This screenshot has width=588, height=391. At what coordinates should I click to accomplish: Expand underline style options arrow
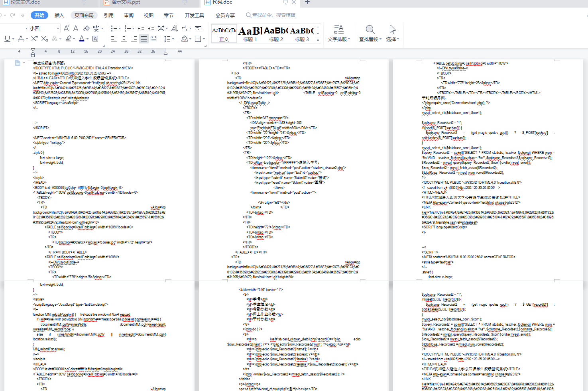pos(13,39)
